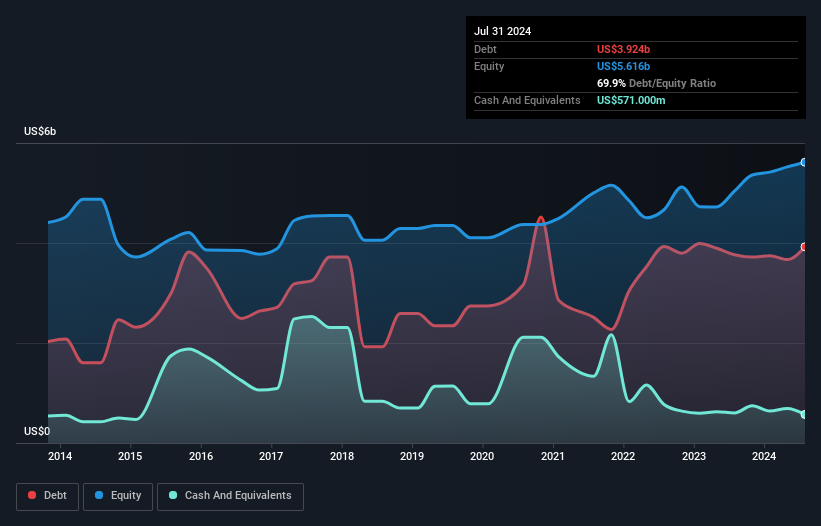
Task: Click the 2020 x-axis label
Action: pyautogui.click(x=482, y=456)
